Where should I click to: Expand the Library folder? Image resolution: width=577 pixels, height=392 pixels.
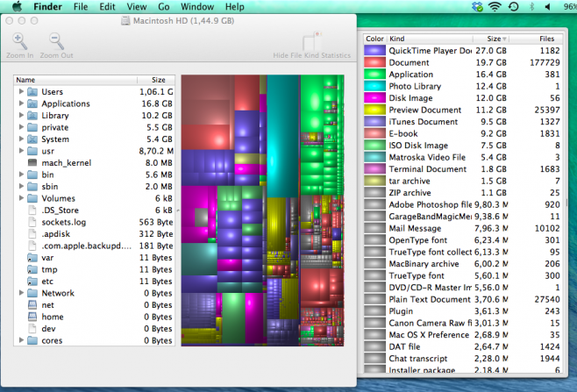click(x=21, y=115)
